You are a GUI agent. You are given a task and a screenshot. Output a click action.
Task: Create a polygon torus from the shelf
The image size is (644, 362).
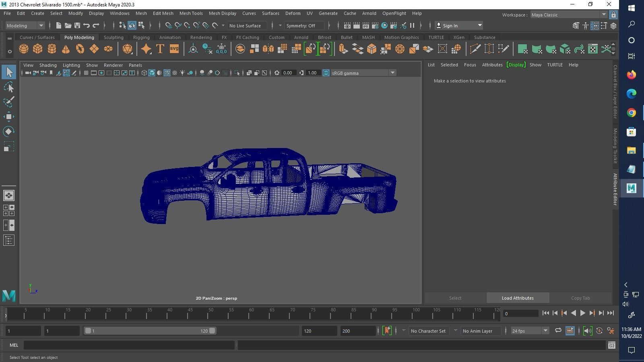point(80,49)
